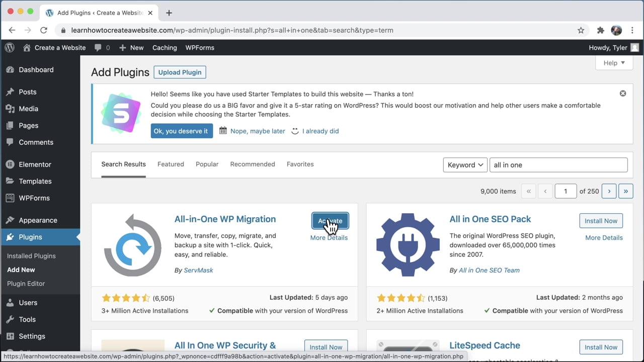Click the All in One SEO Pack gear icon
Screen dimensions: 644x362
[408, 245]
